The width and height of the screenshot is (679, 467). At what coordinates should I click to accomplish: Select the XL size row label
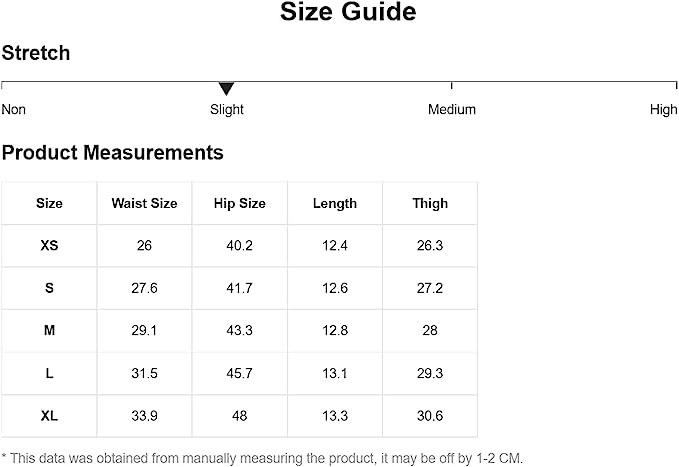tap(49, 416)
